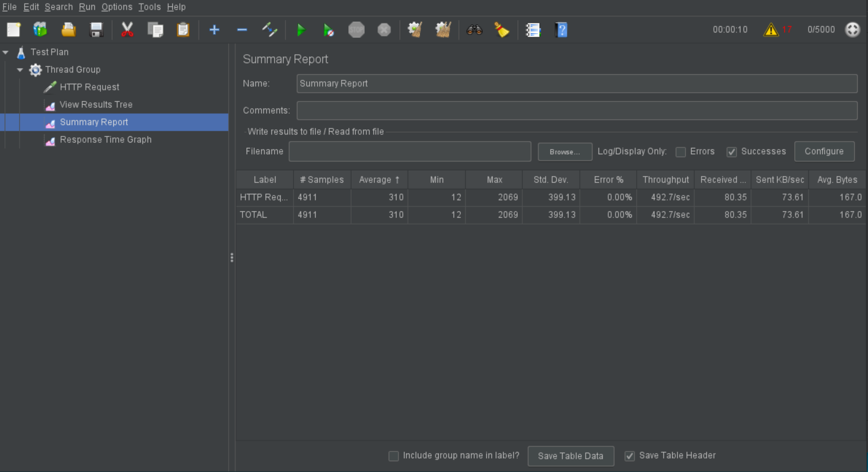Image resolution: width=868 pixels, height=472 pixels.
Task: Click the Shutdown icon
Action: click(x=384, y=30)
